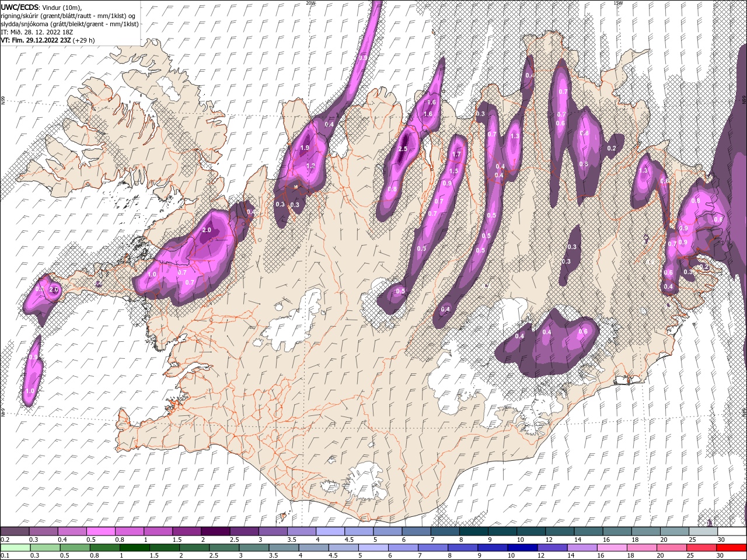The width and height of the screenshot is (747, 560).
Task: Click the darkest purple 2–2.5 swatch, upper legend
Action: coord(215,531)
